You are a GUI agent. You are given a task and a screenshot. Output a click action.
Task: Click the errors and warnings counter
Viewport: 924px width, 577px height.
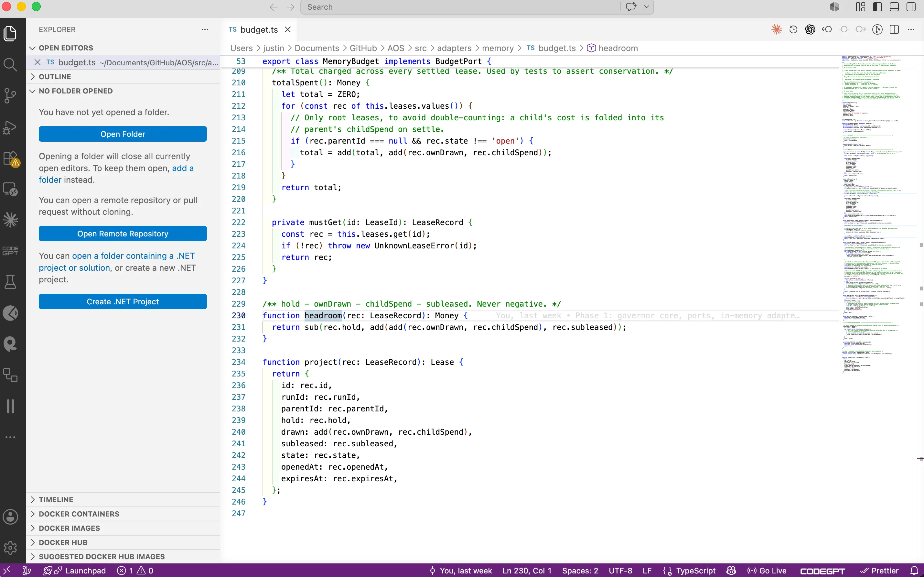[135, 571]
